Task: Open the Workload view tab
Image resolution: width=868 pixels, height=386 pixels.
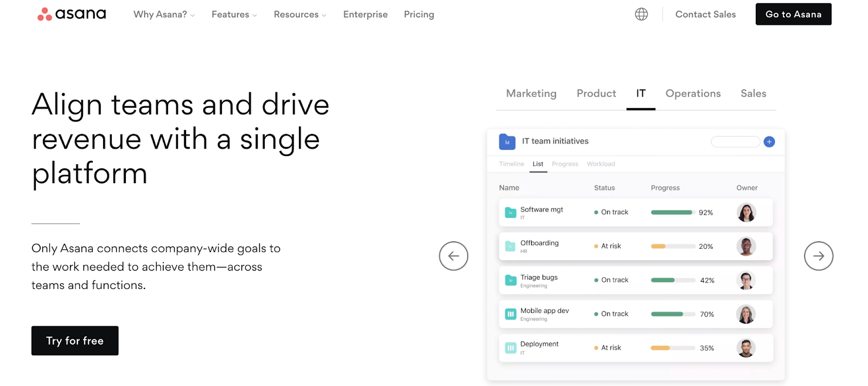Action: pyautogui.click(x=601, y=164)
